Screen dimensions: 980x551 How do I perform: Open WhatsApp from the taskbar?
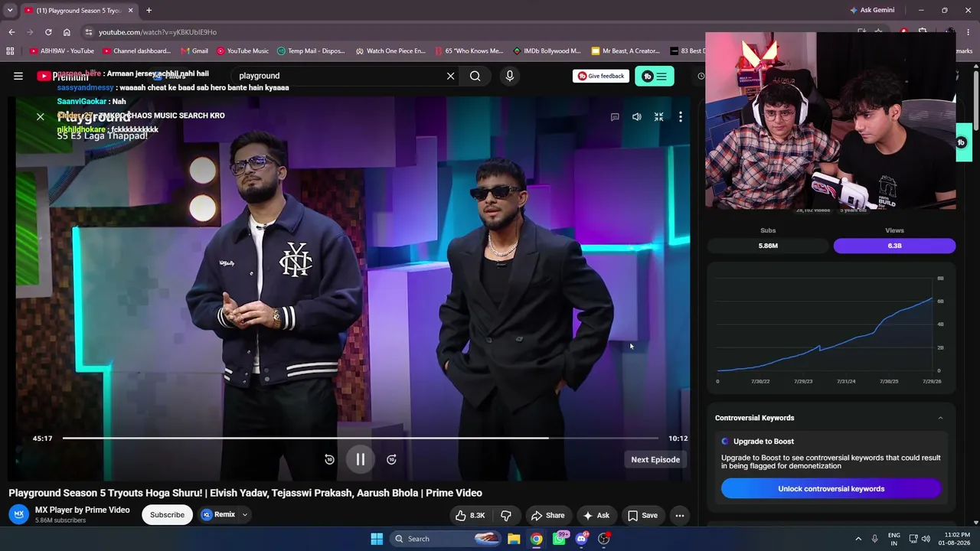coord(560,539)
